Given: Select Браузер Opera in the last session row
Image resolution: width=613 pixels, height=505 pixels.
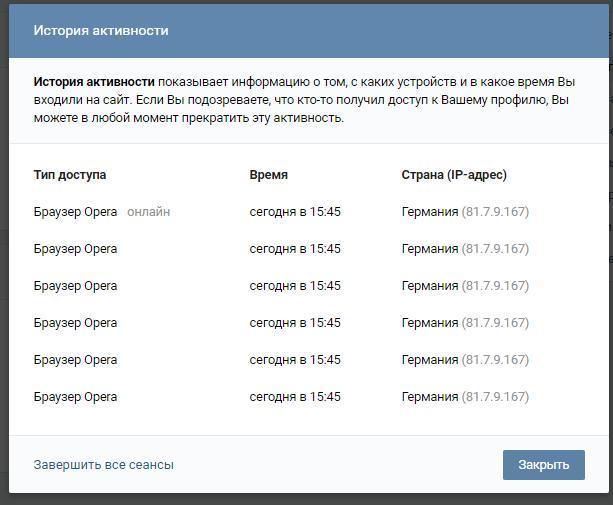Looking at the screenshot, I should [75, 397].
